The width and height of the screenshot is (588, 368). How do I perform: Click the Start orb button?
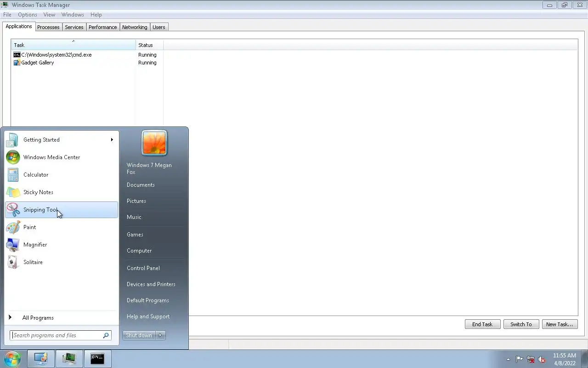(12, 359)
